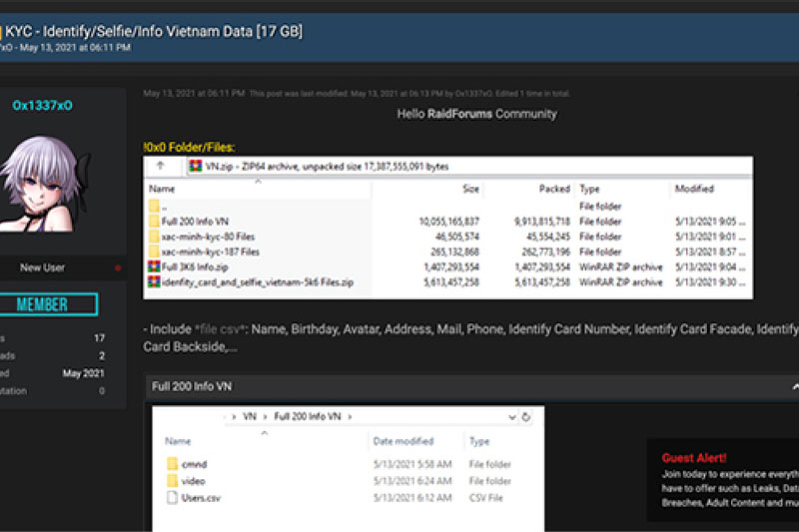Open the video folder icon

[x=172, y=480]
